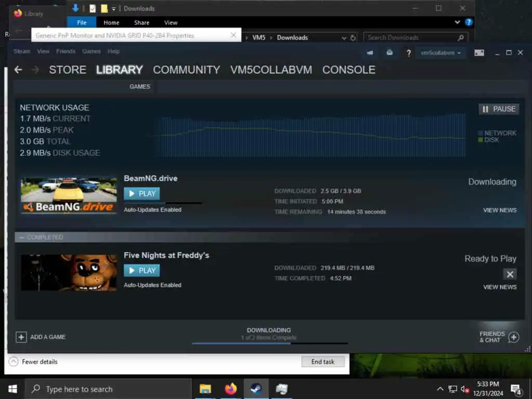The width and height of the screenshot is (532, 399).
Task: Open Friends & Chat plus icon
Action: 514,337
